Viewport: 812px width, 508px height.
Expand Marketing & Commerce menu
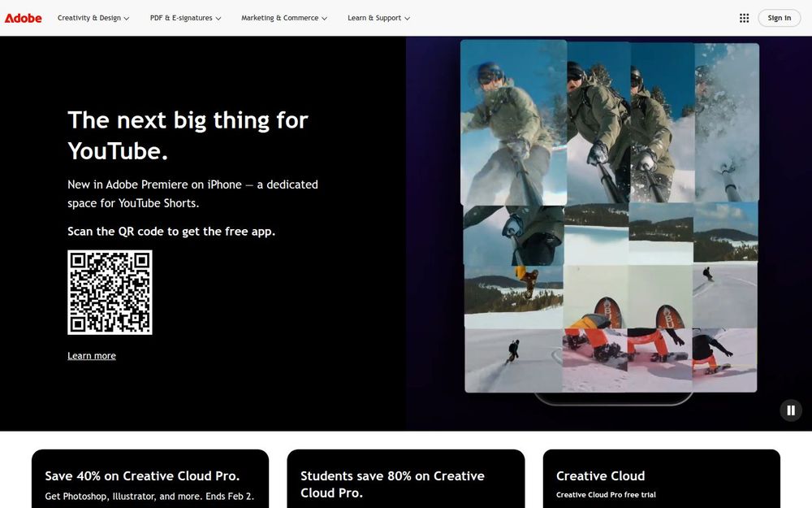pos(283,18)
